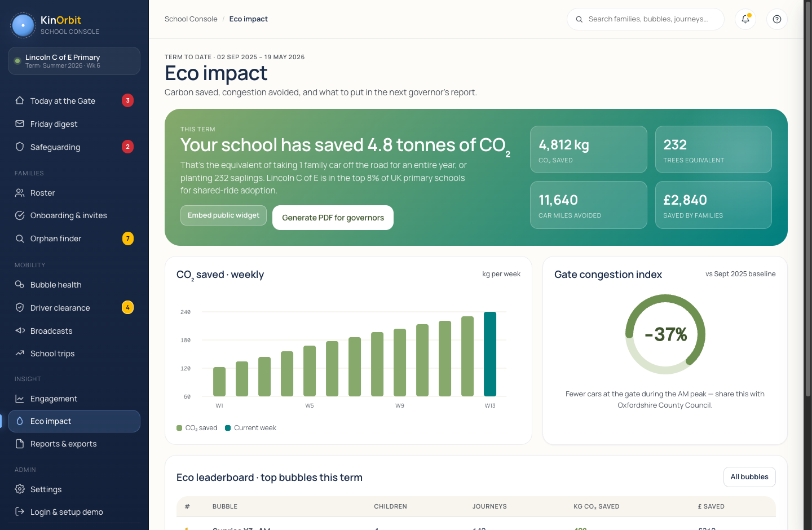Viewport: 812px width, 530px height.
Task: Click the Embed public widget button
Action: tap(223, 215)
